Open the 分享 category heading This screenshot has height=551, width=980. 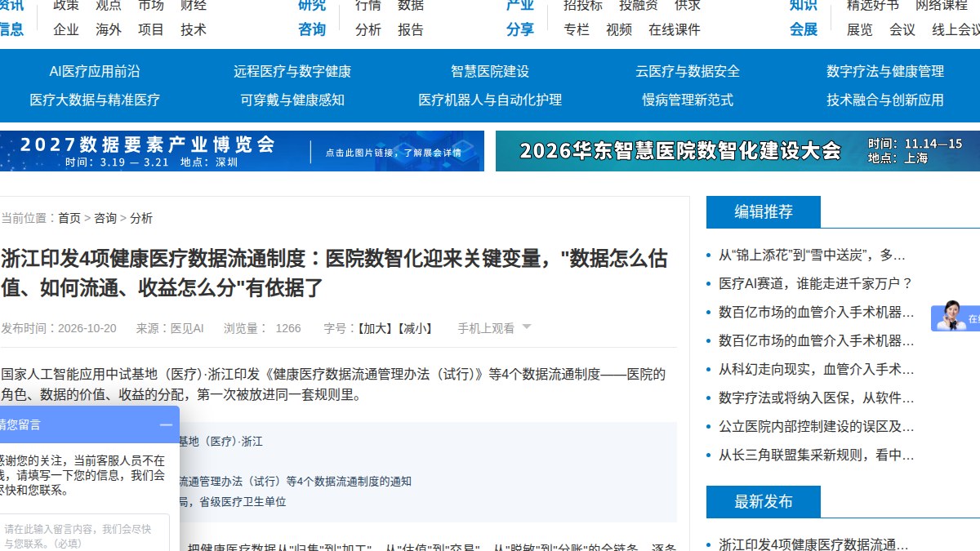[520, 29]
